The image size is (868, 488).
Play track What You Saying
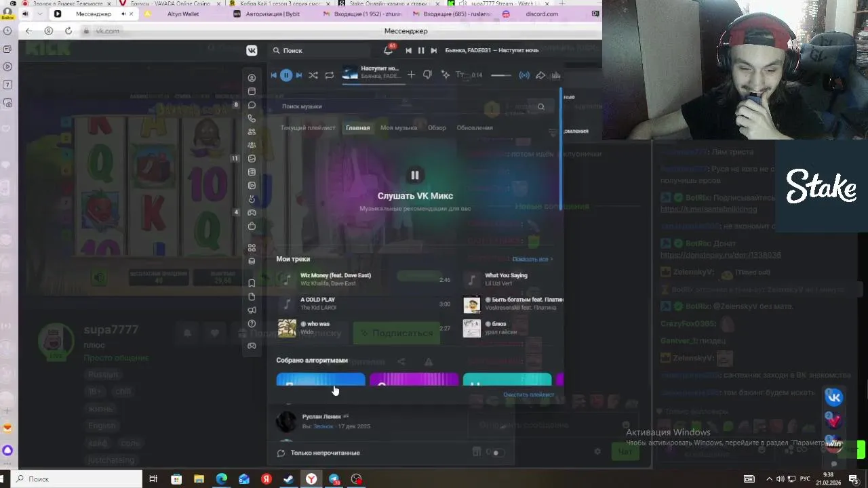point(513,279)
